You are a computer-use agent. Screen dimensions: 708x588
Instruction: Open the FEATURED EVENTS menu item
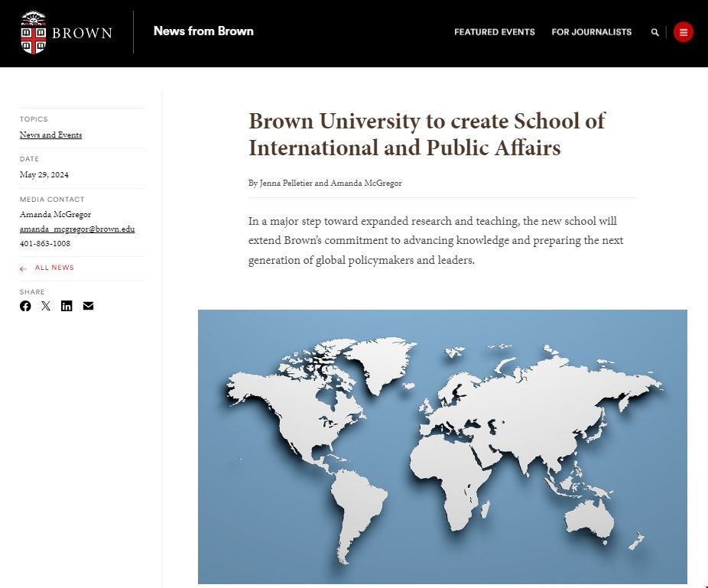pyautogui.click(x=494, y=32)
